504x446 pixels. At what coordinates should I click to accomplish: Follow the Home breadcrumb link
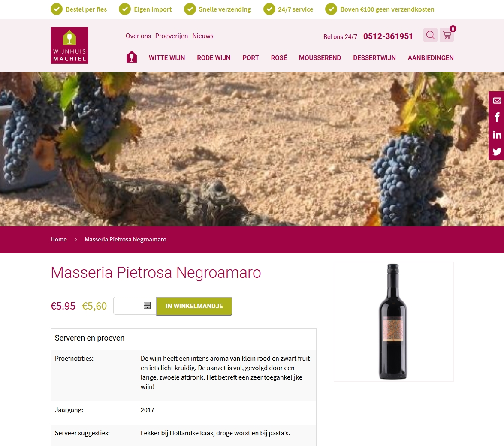(58, 239)
